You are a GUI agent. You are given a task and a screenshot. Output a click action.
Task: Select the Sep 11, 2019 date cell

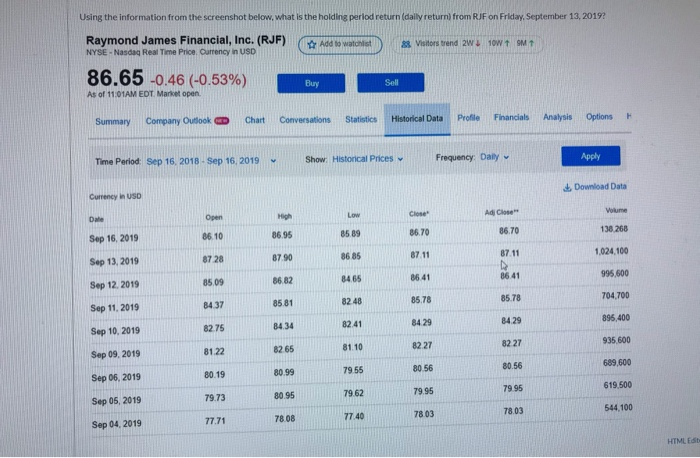(x=115, y=308)
